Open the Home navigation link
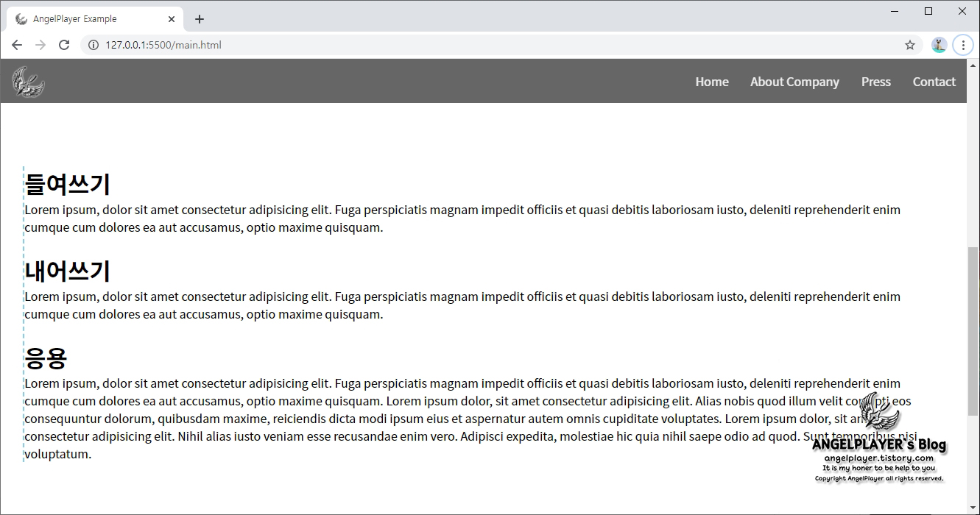980x515 pixels. coord(712,82)
